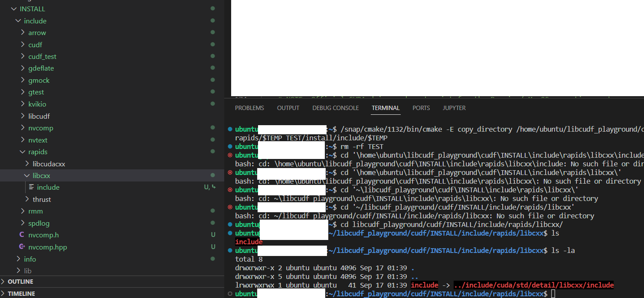Select the libcudacxx item in the file tree

point(48,163)
